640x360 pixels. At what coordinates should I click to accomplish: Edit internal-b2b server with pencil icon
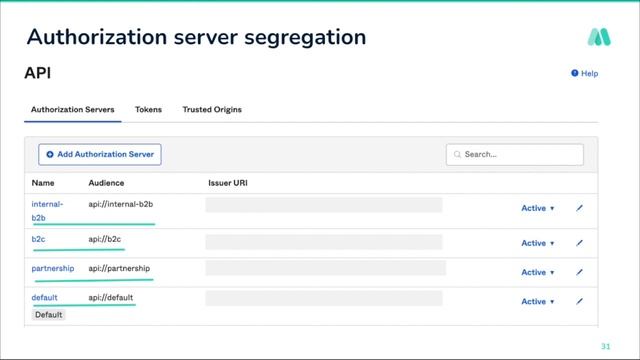click(x=579, y=208)
